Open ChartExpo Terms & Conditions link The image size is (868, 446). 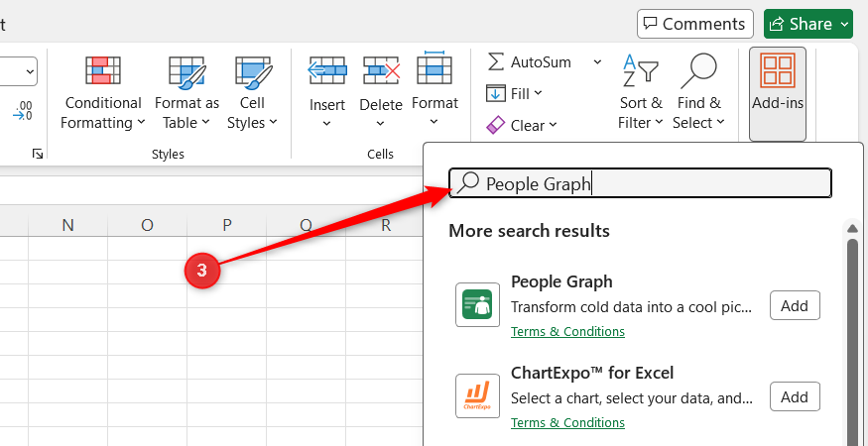[x=567, y=423]
